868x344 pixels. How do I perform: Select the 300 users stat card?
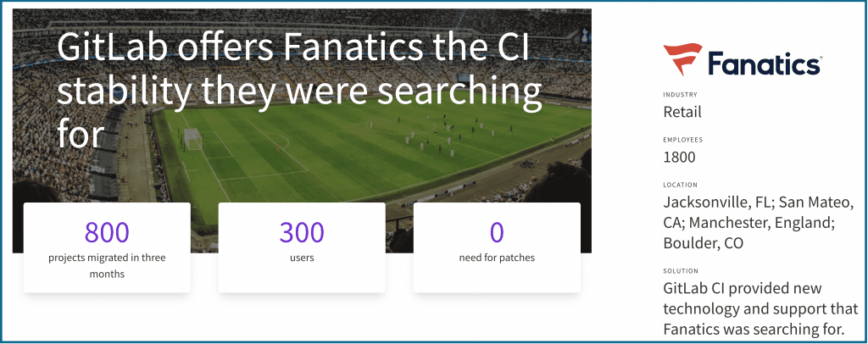(x=302, y=247)
